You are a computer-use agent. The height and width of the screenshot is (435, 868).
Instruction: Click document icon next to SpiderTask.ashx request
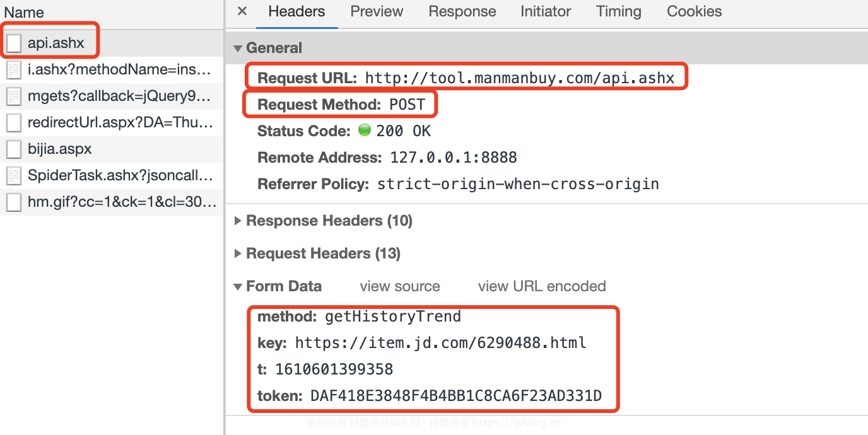[14, 175]
